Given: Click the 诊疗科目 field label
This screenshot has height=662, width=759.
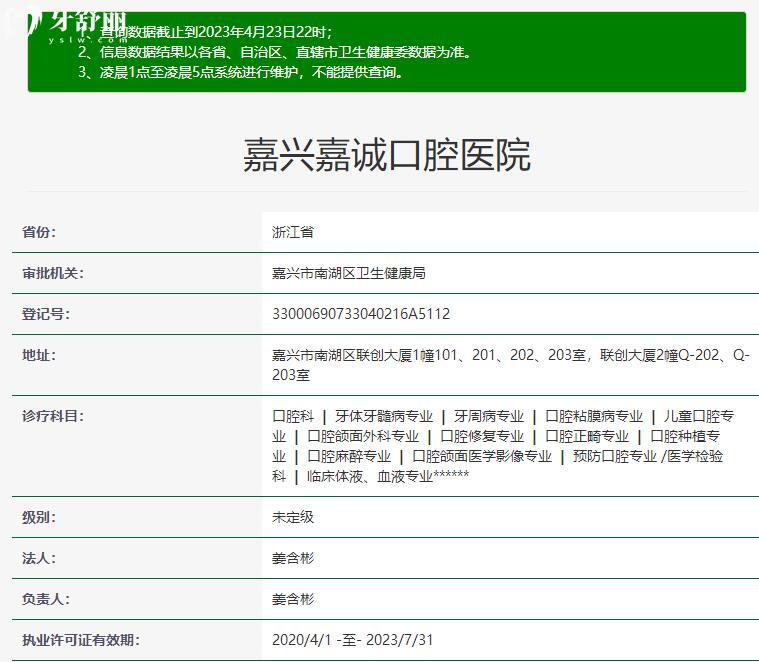Looking at the screenshot, I should 53,416.
